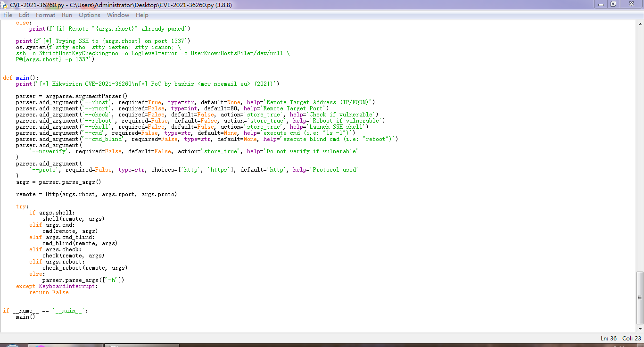
Task: Open the Format menu
Action: 45,15
